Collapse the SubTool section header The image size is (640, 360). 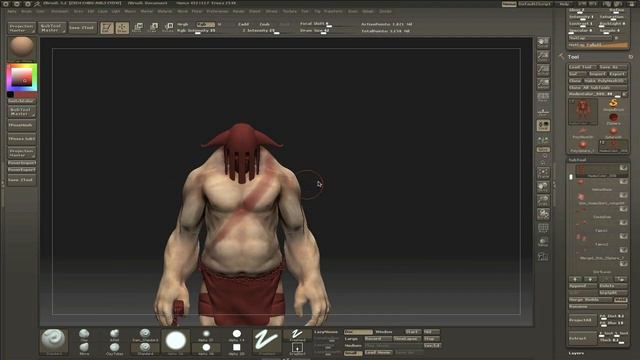click(x=578, y=160)
